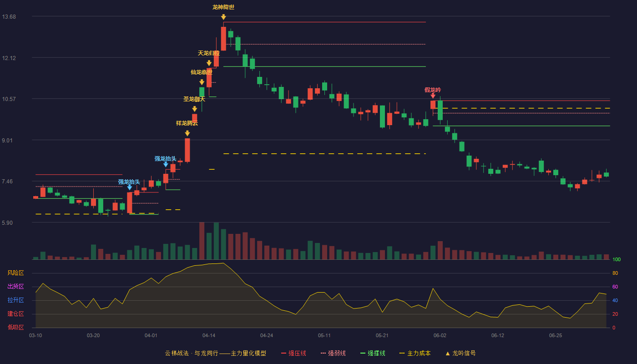Screen dimensions: 637x364
Task: Click the 06-25 date label
Action: click(x=556, y=335)
